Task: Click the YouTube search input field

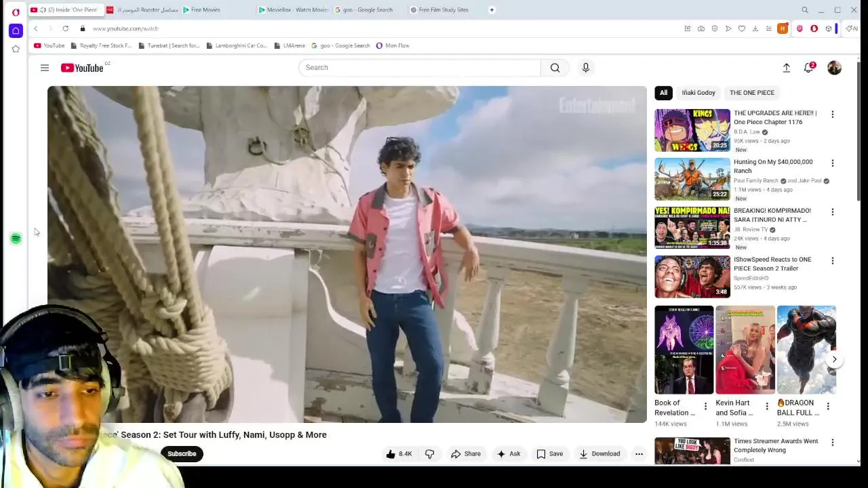Action: (420, 68)
